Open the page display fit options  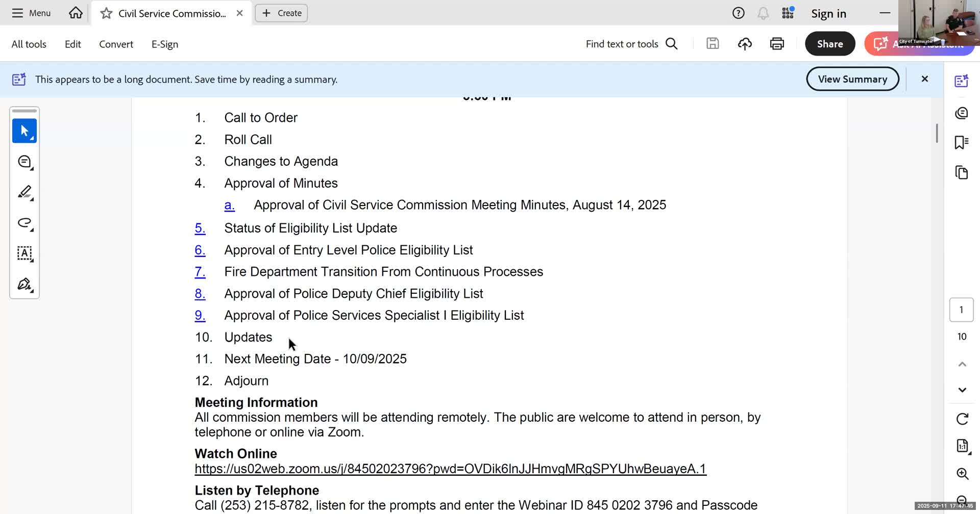click(962, 446)
